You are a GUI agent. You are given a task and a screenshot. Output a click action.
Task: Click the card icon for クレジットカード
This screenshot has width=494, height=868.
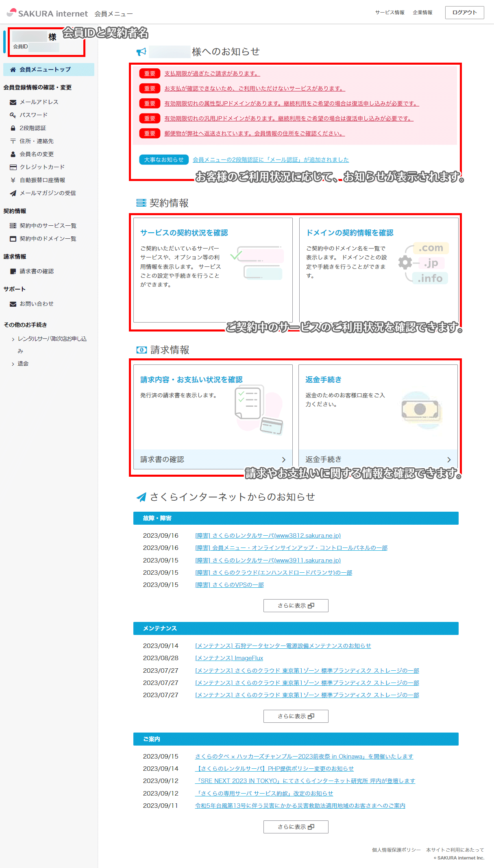[x=13, y=167]
